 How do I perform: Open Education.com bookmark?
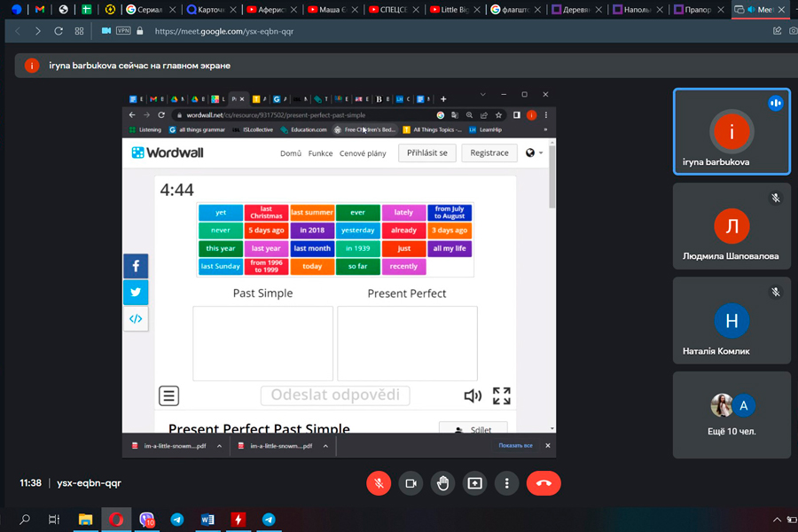pyautogui.click(x=304, y=129)
